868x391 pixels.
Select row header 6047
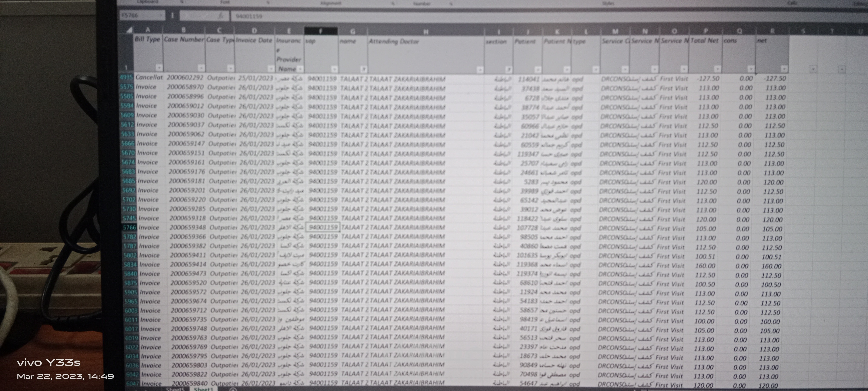coord(132,384)
